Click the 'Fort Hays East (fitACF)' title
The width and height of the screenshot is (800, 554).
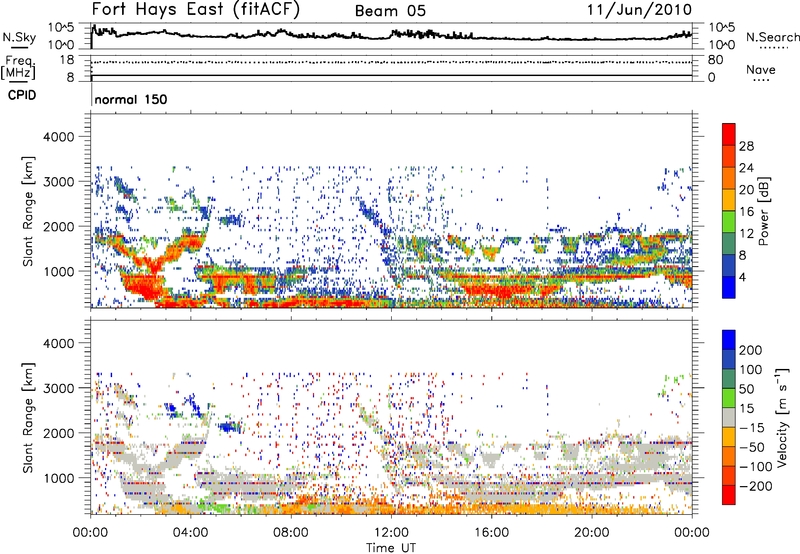point(195,10)
